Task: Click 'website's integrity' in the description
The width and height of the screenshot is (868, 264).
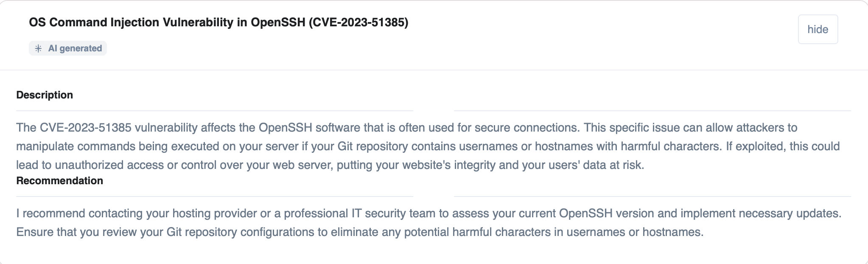Action: tap(449, 165)
